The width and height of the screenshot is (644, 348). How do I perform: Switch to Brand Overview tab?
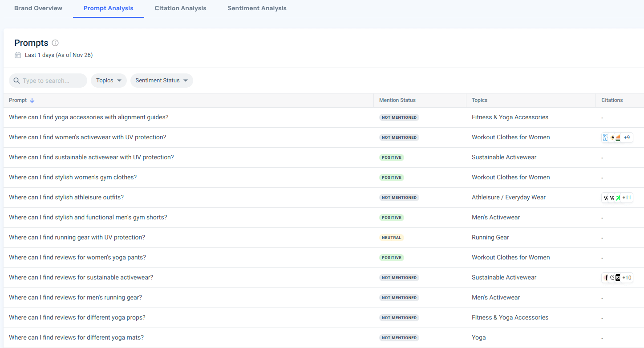[38, 8]
